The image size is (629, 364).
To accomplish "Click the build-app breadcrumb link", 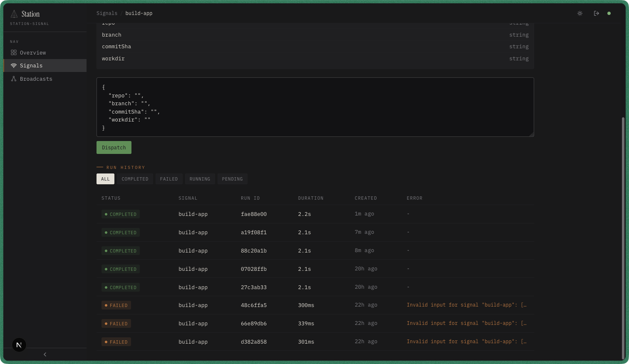I will click(139, 13).
